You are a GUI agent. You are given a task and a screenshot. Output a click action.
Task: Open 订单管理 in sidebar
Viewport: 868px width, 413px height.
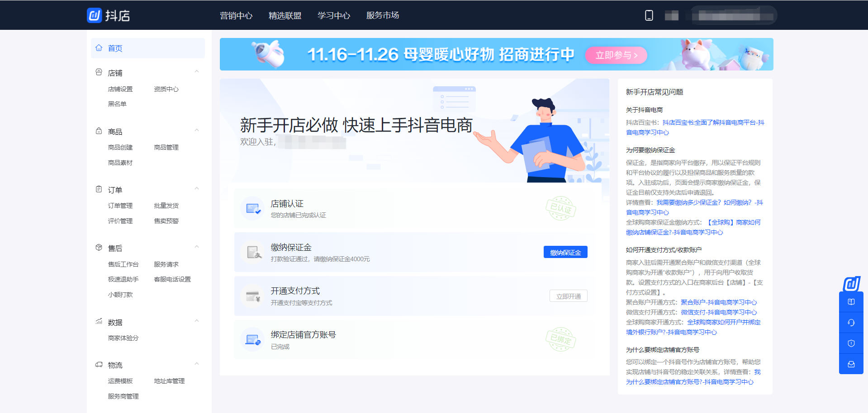coord(120,206)
